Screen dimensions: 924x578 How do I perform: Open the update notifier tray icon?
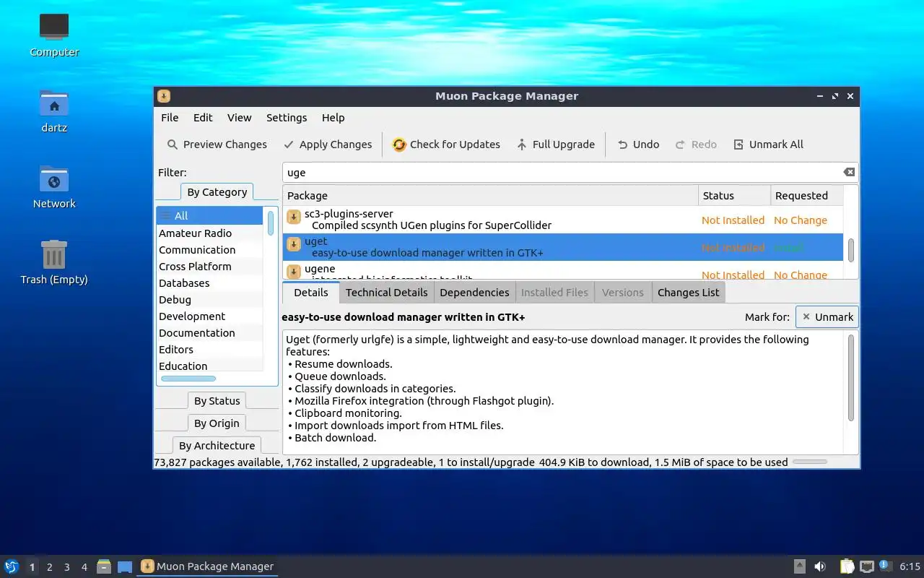[x=885, y=566]
